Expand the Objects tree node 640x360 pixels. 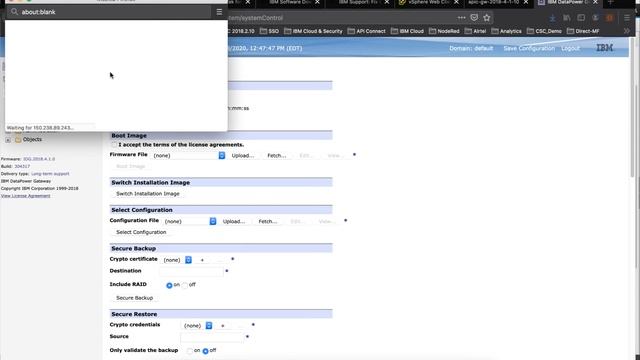click(8, 140)
